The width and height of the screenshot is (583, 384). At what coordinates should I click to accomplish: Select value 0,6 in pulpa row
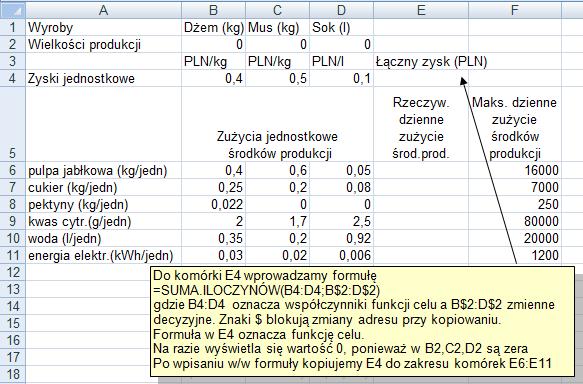[277, 170]
